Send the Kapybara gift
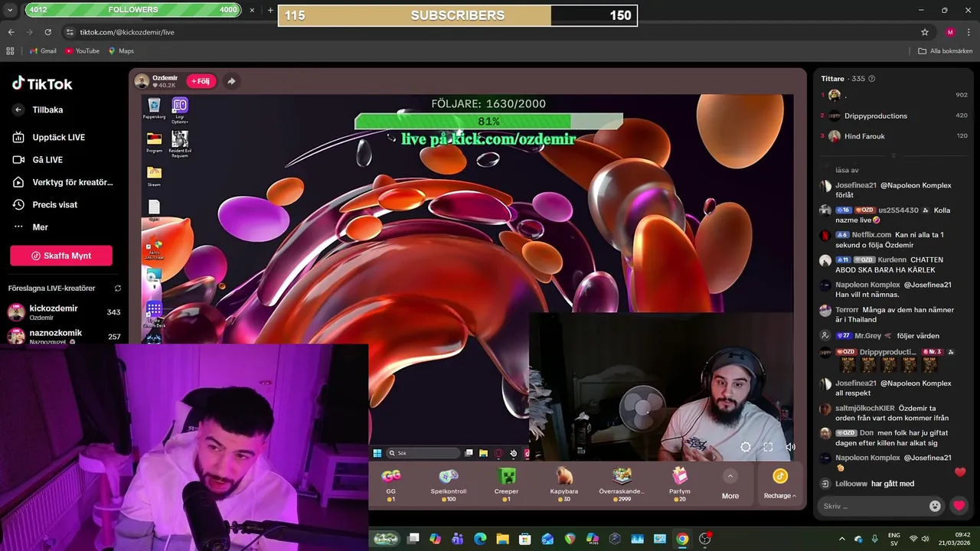The image size is (980, 551). pos(564,484)
